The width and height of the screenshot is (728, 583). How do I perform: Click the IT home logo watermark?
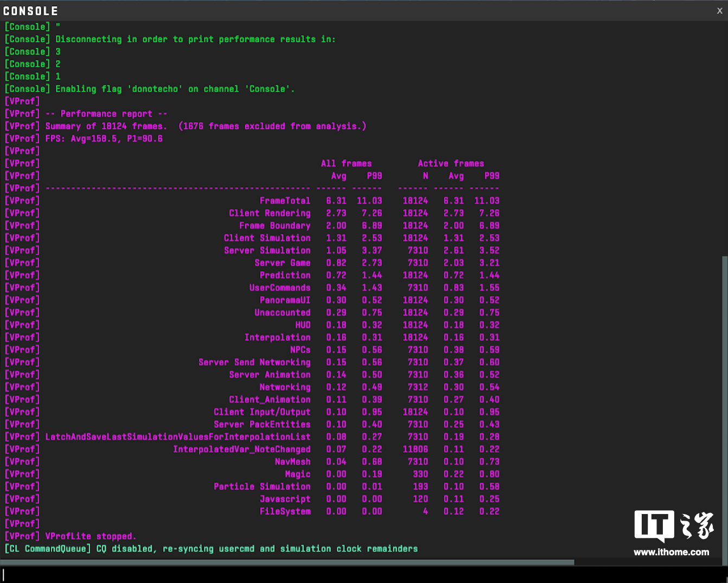tap(673, 526)
